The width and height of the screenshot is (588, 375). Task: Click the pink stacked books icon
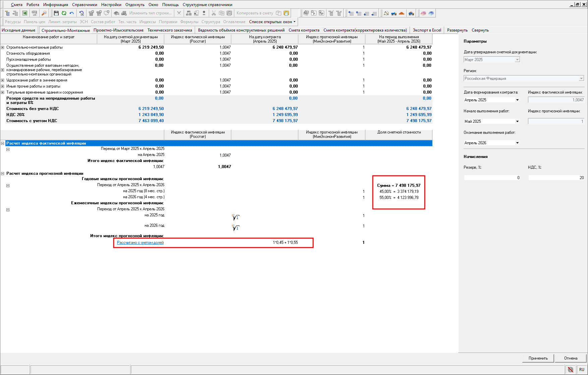coord(423,13)
